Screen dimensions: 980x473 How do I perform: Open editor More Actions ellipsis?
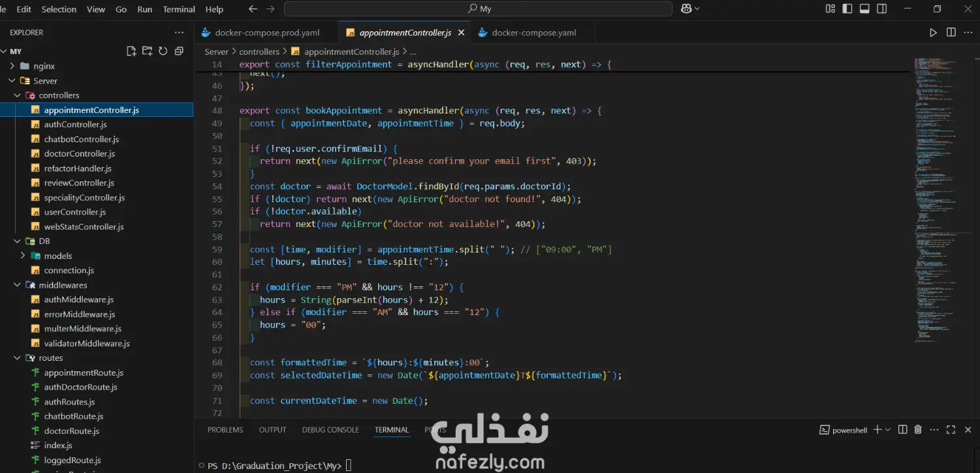pyautogui.click(x=968, y=33)
